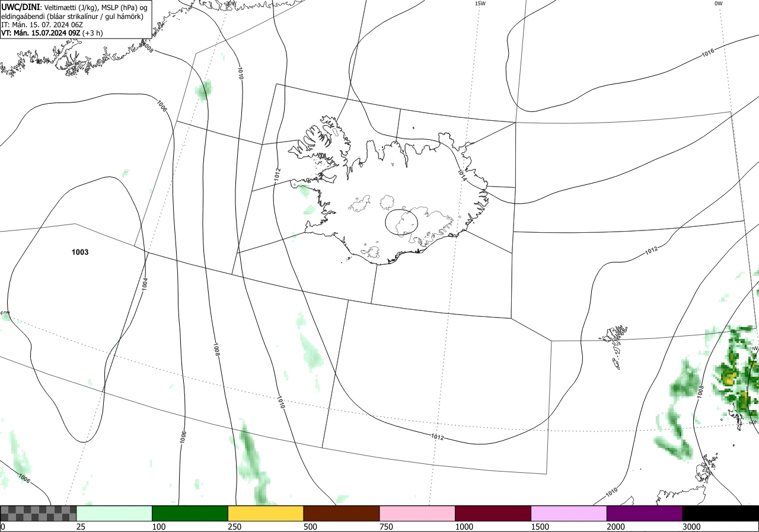Click the 1014 isobar label
The height and width of the screenshot is (532, 759).
tap(463, 174)
